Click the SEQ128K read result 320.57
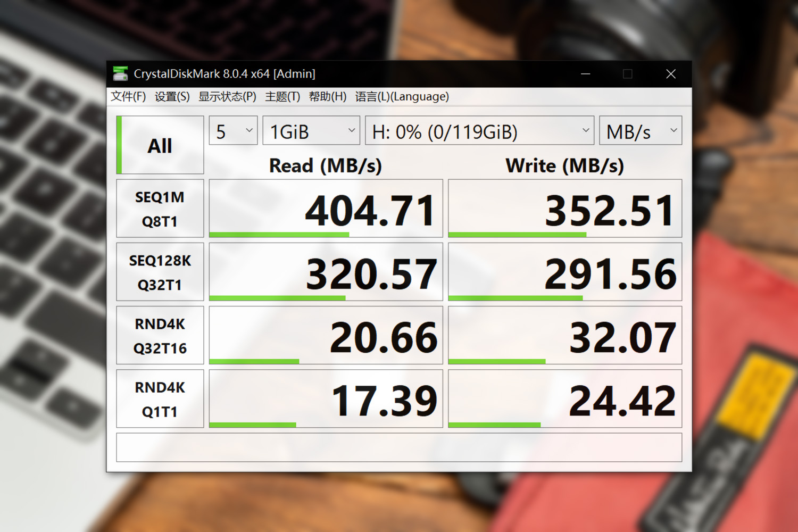The image size is (798, 532). pos(326,272)
